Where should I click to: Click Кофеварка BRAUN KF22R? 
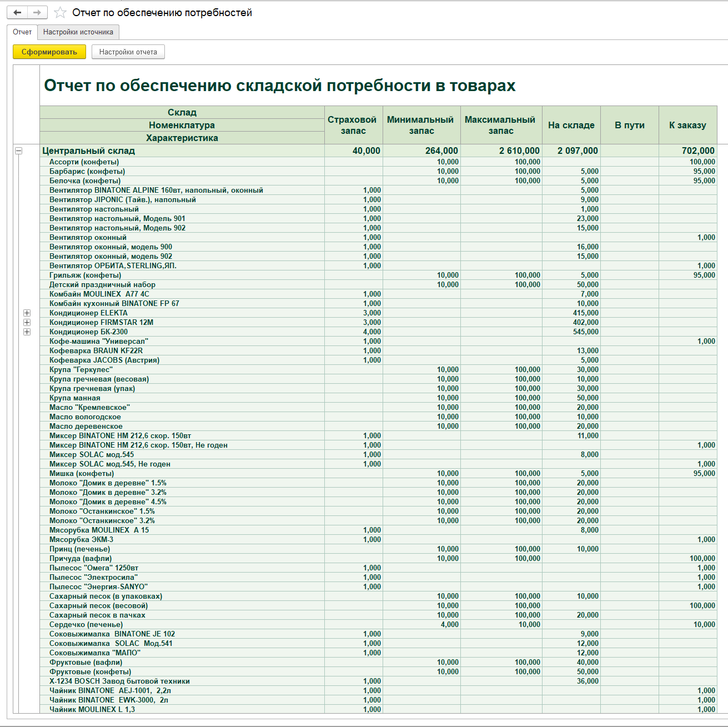pos(96,351)
